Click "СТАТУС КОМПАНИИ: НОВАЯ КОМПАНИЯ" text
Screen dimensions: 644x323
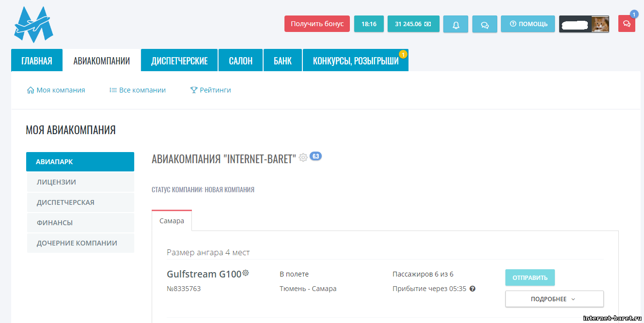[x=203, y=190]
